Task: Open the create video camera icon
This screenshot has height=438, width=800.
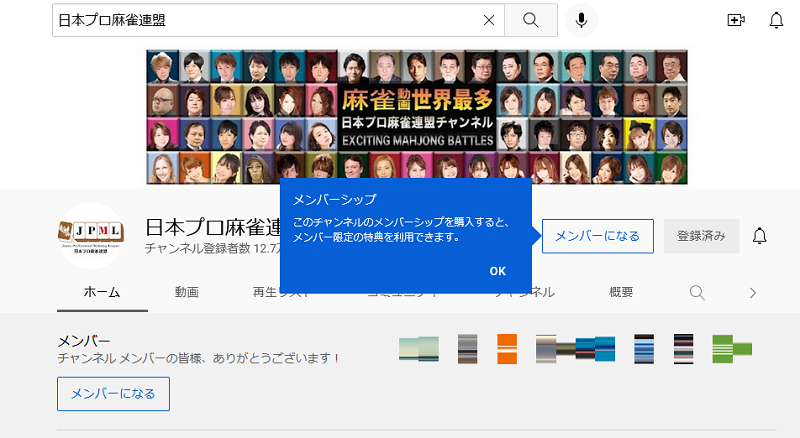Action: coord(737,20)
